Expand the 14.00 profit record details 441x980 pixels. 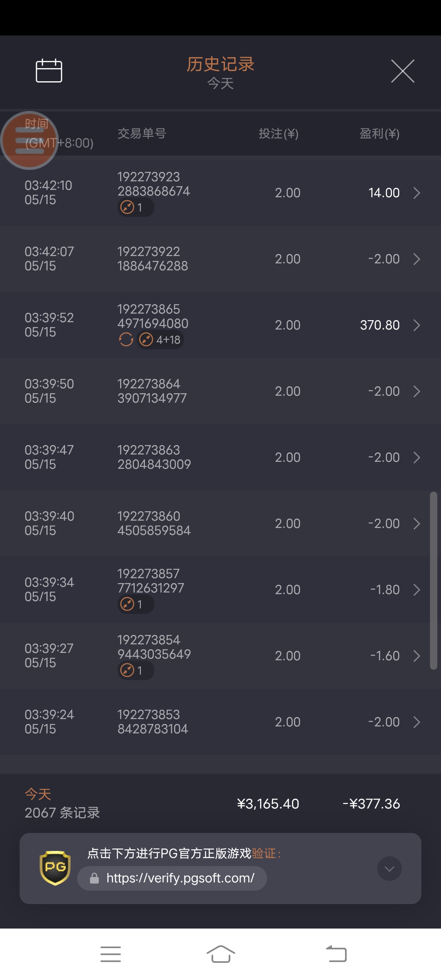[x=416, y=193]
